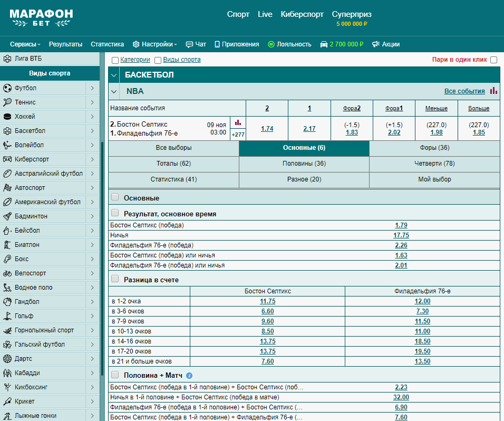Open the Все события link
The image size is (504, 421).
tap(464, 91)
